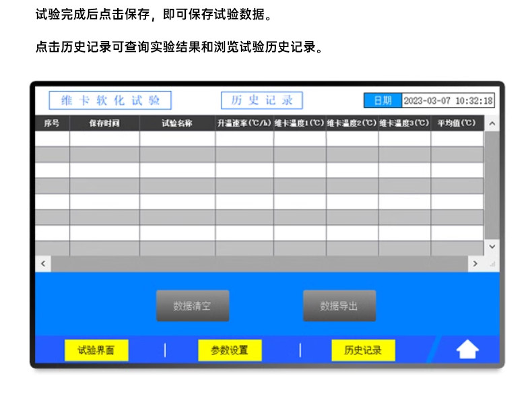Click the horizontal scrollbar track
Viewport: 532px width, 419px height.
tap(259, 263)
